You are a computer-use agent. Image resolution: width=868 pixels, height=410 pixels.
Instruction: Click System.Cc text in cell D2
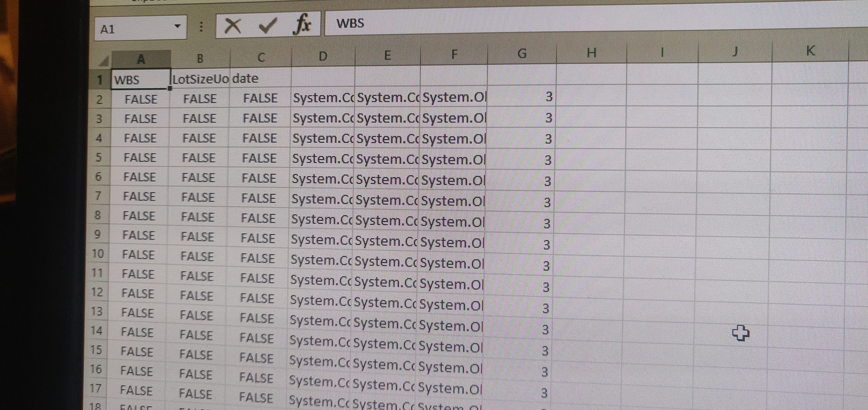(x=323, y=98)
